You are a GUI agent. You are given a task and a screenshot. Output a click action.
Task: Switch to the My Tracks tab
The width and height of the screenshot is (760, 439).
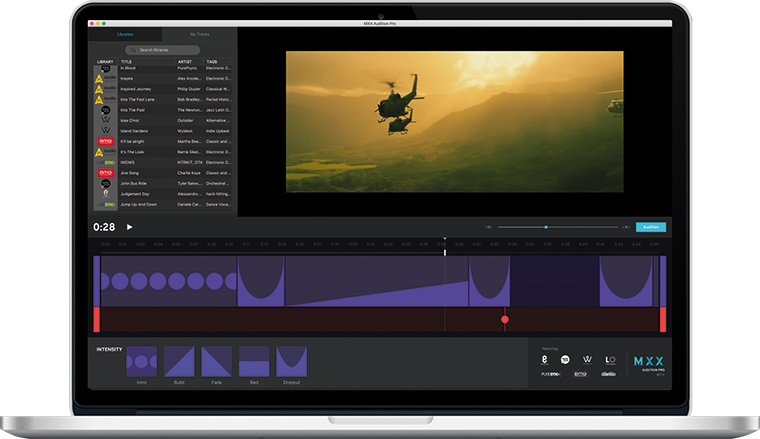tap(201, 34)
